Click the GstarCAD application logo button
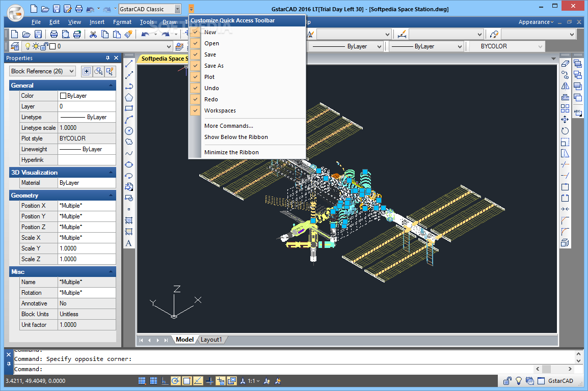The image size is (588, 391). click(x=16, y=13)
